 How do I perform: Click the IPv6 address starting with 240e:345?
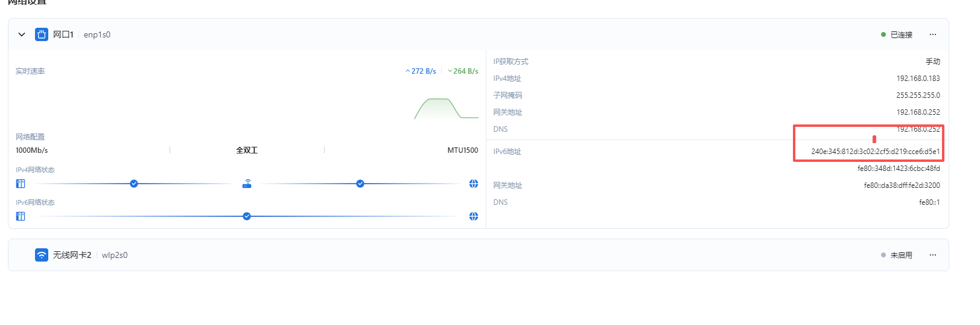point(876,152)
